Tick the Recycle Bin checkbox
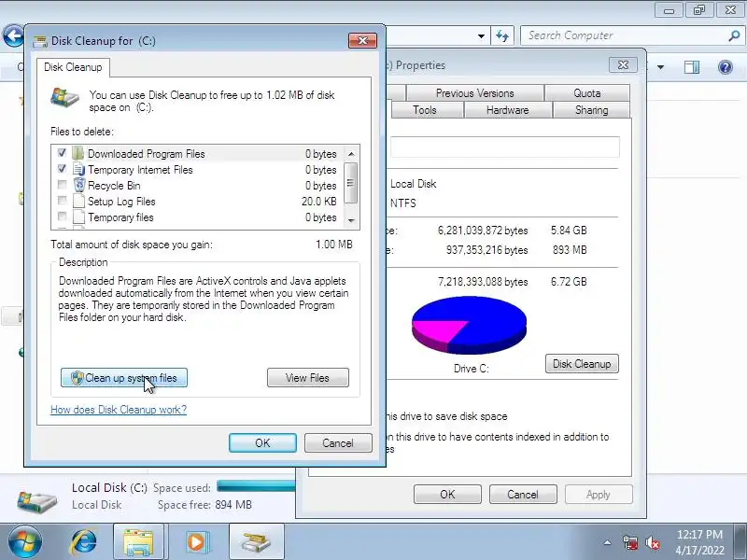 tap(62, 185)
